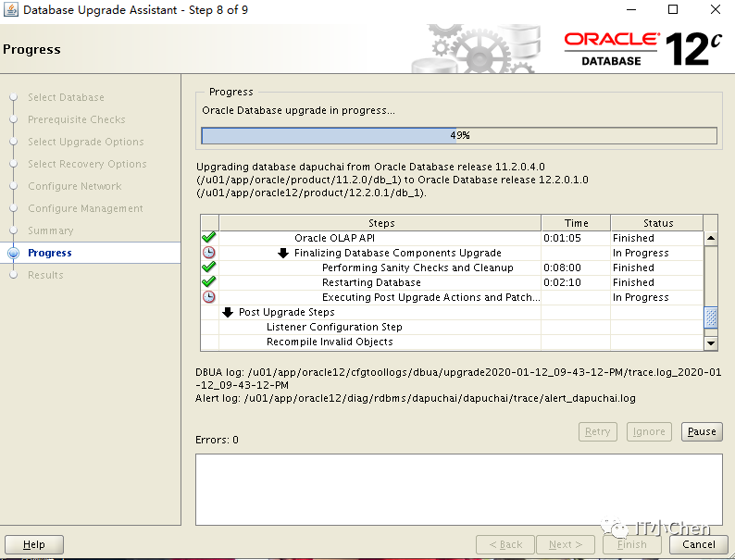Click the 49% upgrade progress bar

coord(459,135)
